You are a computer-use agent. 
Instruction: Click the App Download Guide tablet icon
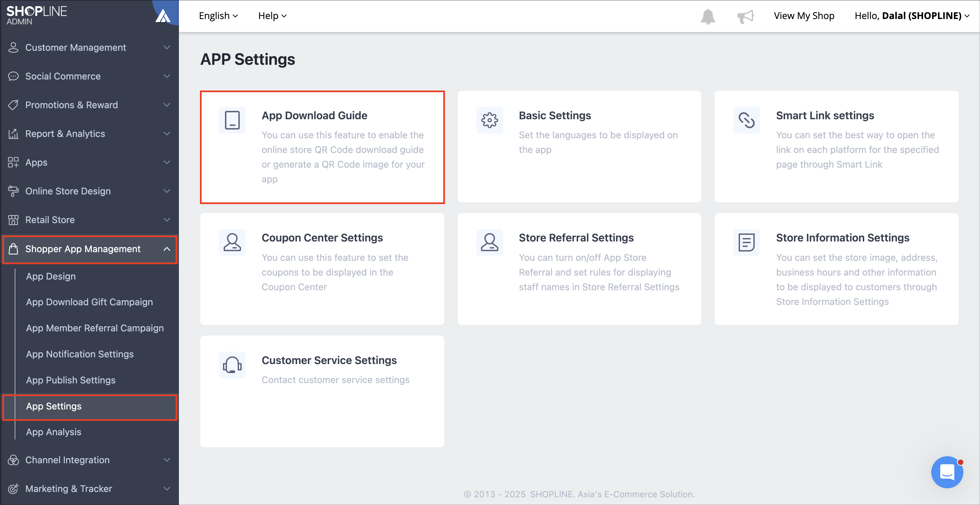(232, 120)
